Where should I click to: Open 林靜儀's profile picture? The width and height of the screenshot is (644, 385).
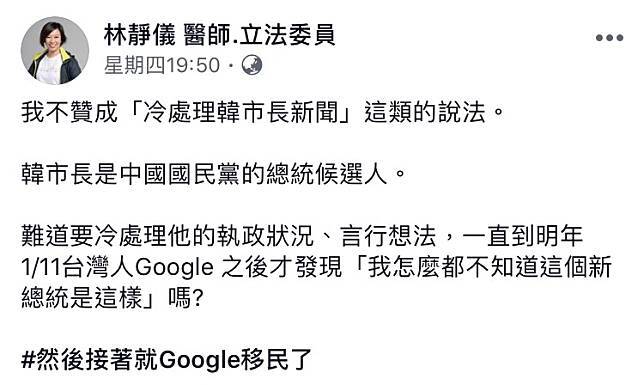coord(55,50)
